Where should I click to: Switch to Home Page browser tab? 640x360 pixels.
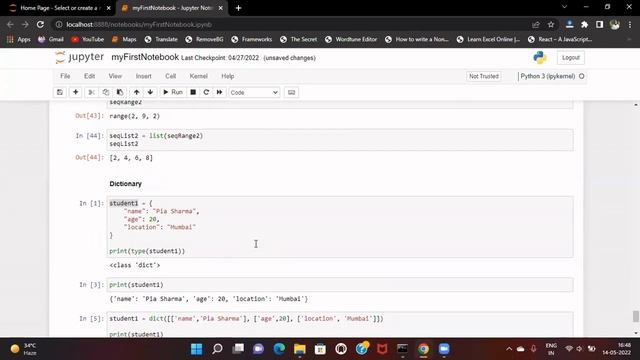(59, 8)
